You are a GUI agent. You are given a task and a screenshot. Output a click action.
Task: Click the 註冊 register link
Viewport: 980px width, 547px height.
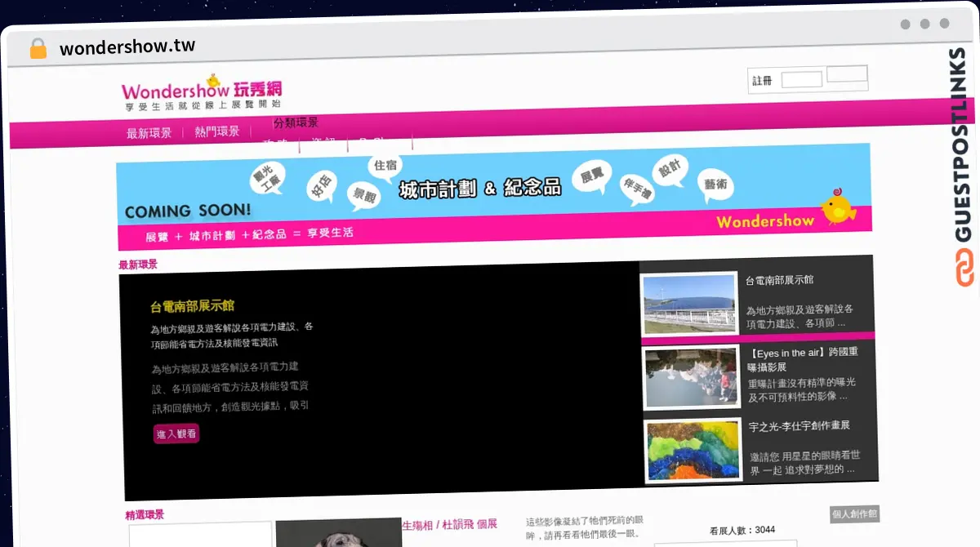click(x=762, y=81)
